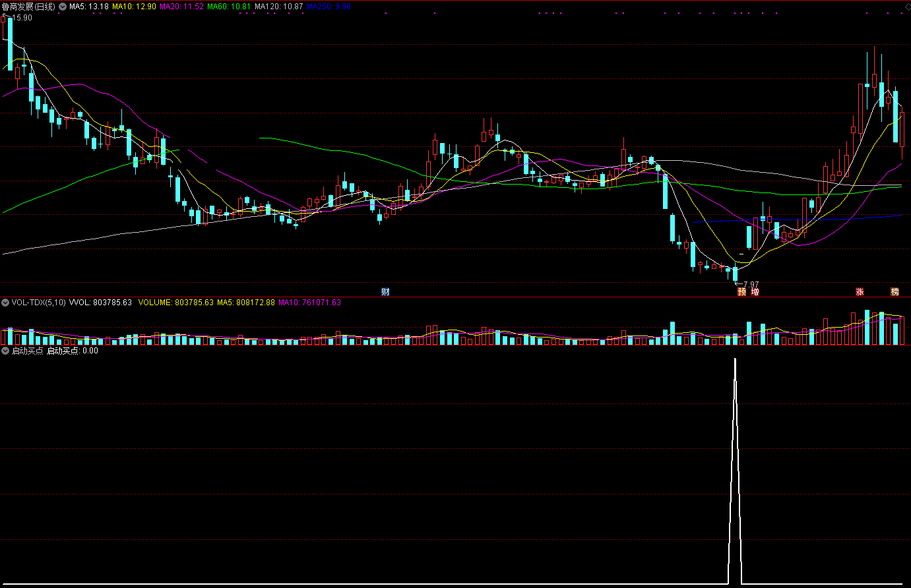Click the 鲁商发展(日线) chart title

coord(28,6)
